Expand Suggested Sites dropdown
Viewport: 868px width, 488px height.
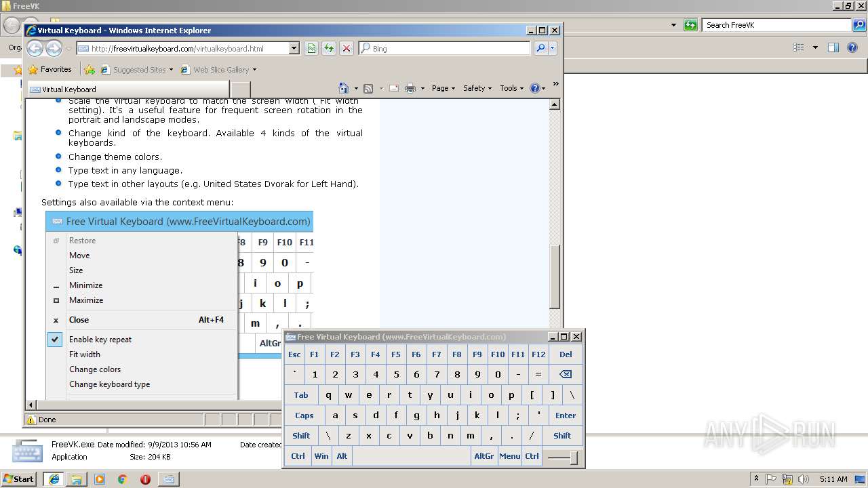pyautogui.click(x=171, y=70)
